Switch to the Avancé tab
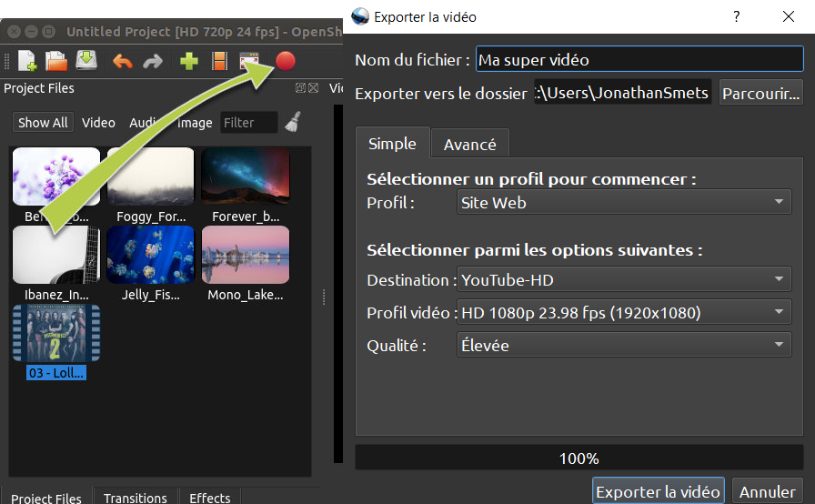Screen dimensions: 815x504 point(469,145)
